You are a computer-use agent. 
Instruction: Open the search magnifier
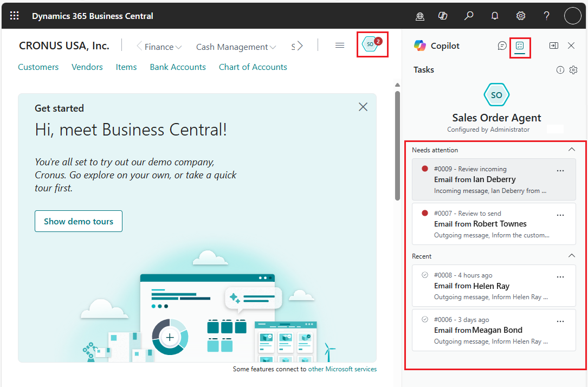coord(468,15)
